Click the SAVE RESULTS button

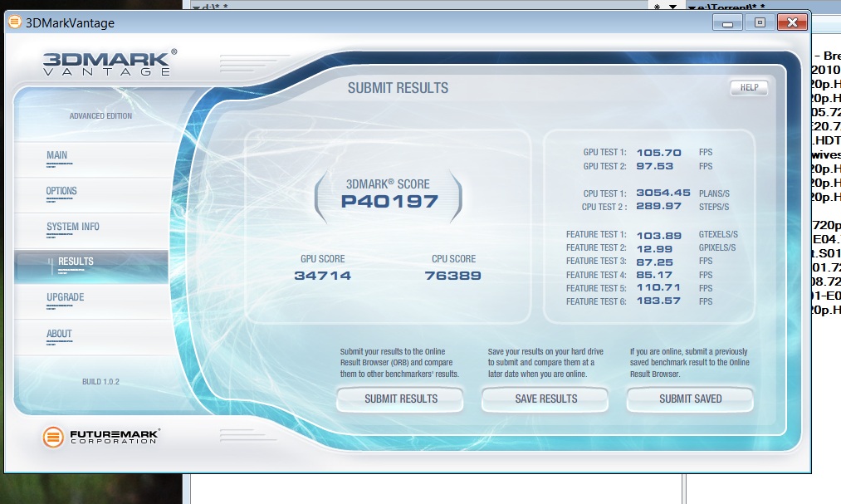click(x=545, y=399)
